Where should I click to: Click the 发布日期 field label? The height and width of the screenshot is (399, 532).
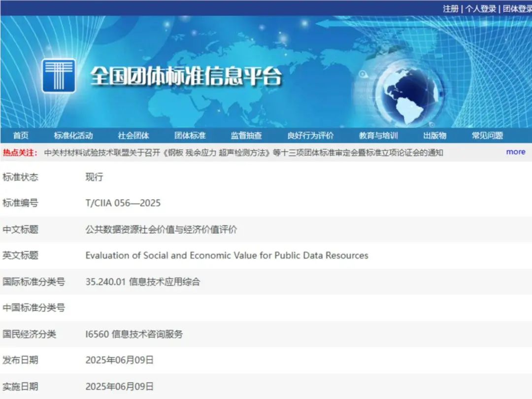(x=20, y=360)
